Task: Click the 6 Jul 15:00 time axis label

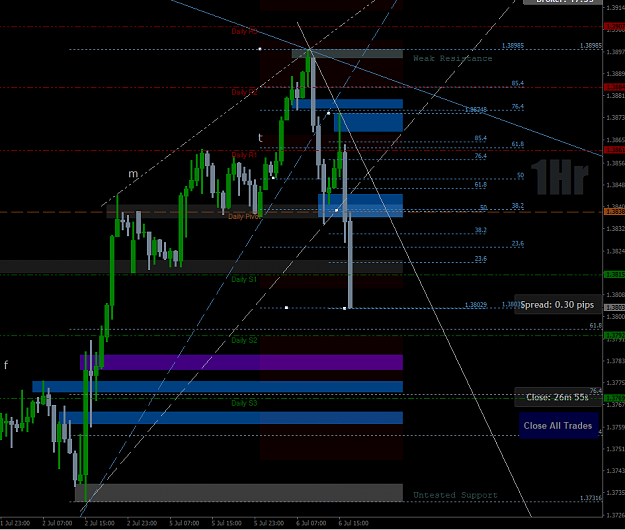Action: [x=354, y=523]
